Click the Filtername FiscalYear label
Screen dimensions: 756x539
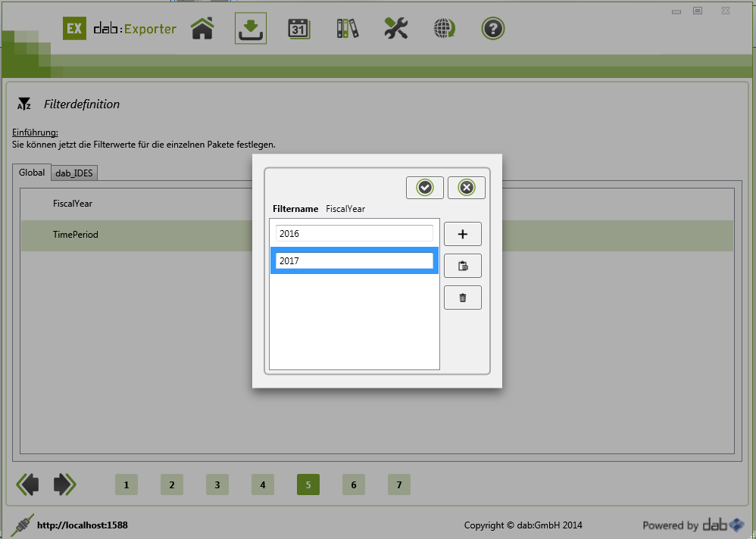tap(319, 209)
